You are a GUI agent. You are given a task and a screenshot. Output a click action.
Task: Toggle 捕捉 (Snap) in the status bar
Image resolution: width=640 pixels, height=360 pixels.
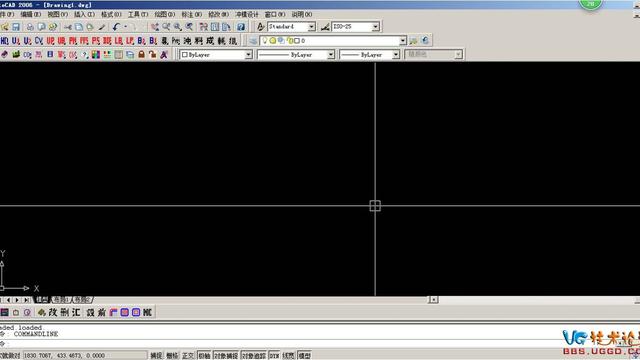click(x=156, y=356)
